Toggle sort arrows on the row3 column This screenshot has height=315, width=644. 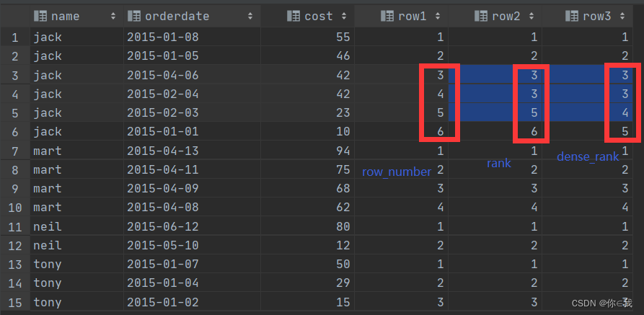click(x=622, y=16)
